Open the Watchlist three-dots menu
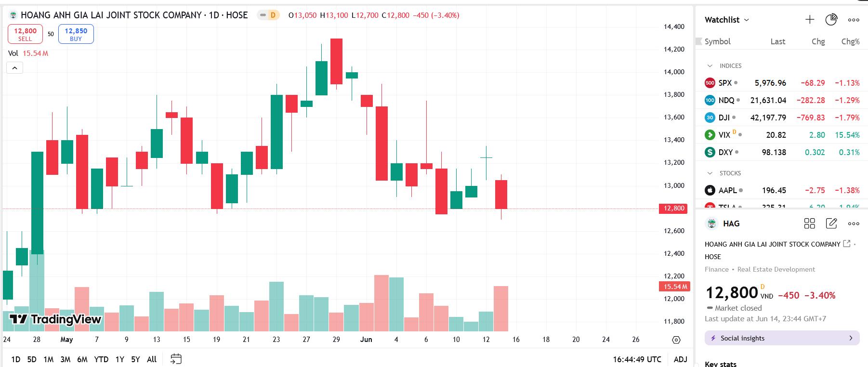Image resolution: width=868 pixels, height=367 pixels. [854, 20]
